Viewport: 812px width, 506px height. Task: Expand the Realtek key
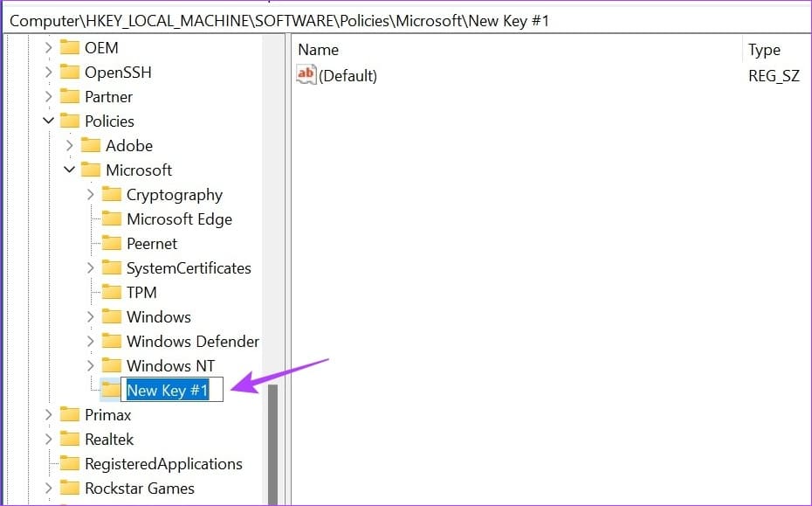click(48, 439)
